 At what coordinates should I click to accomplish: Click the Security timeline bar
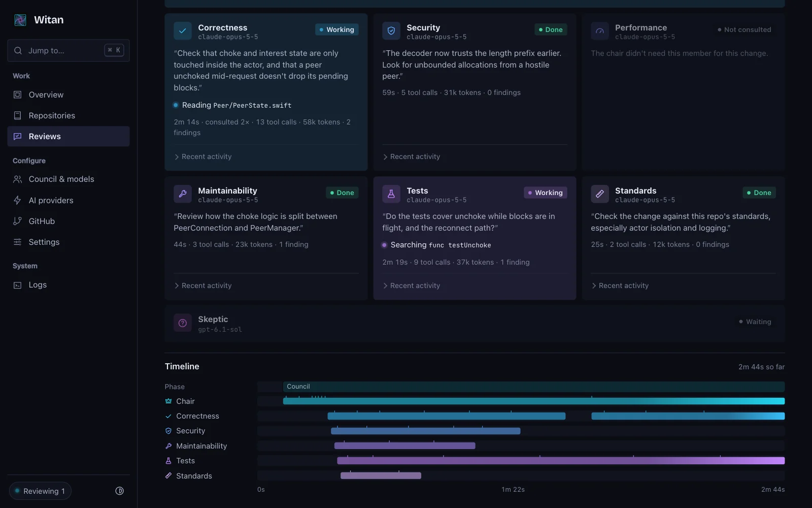(425, 431)
